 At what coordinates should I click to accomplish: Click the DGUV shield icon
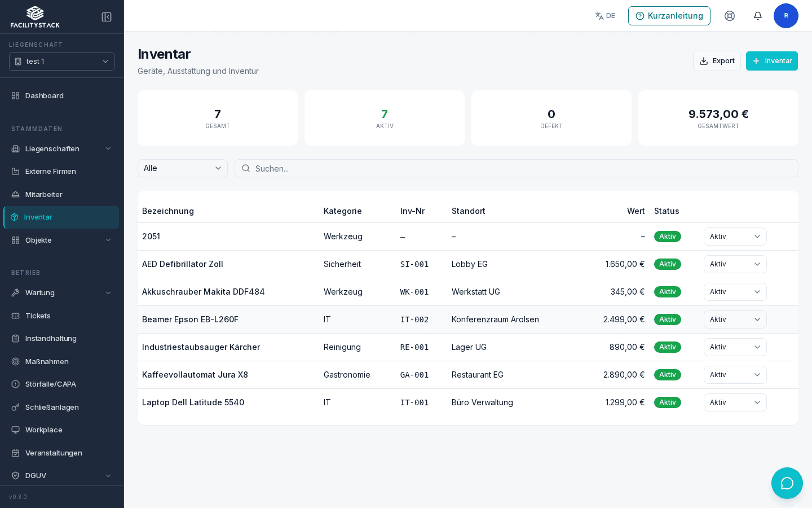(16, 476)
